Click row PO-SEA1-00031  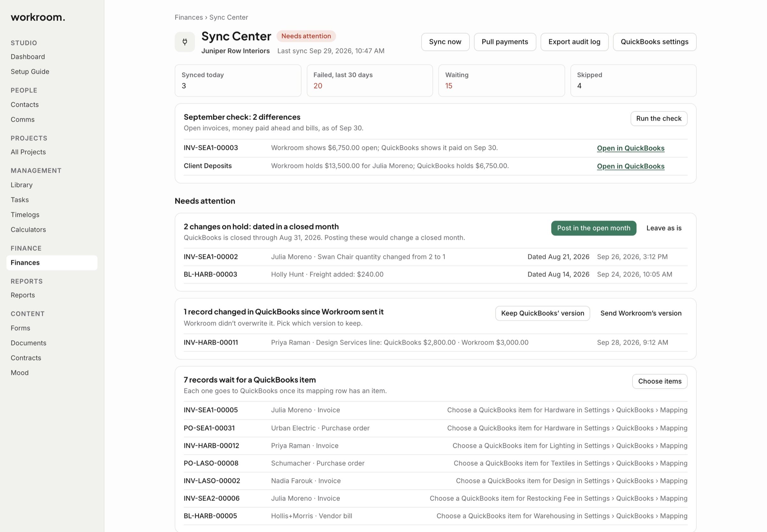(x=435, y=428)
